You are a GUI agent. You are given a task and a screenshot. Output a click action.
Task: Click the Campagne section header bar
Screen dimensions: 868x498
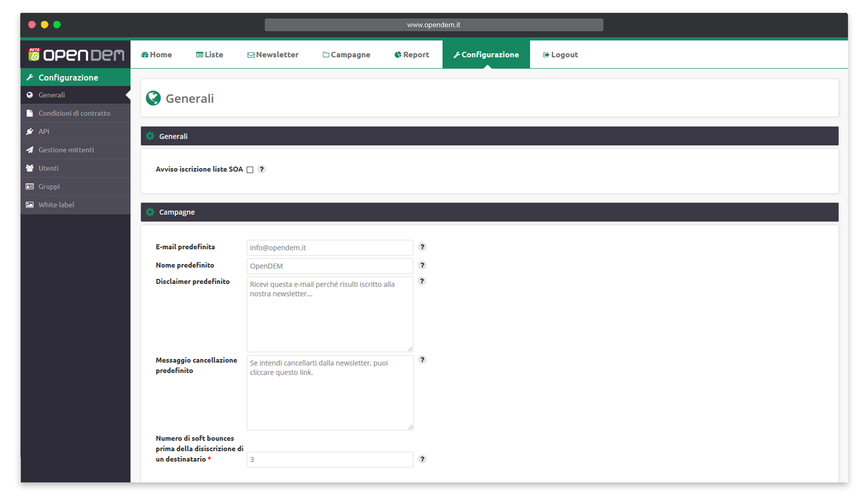click(x=489, y=212)
